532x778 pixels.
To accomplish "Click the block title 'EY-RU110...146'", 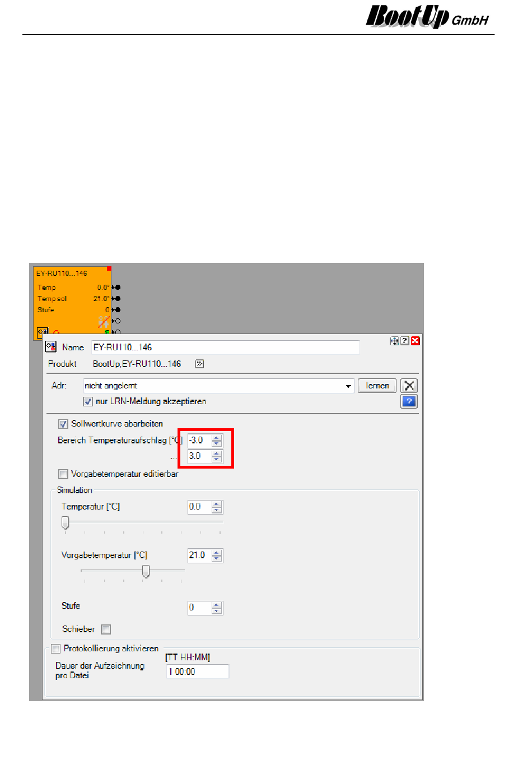I will [62, 274].
